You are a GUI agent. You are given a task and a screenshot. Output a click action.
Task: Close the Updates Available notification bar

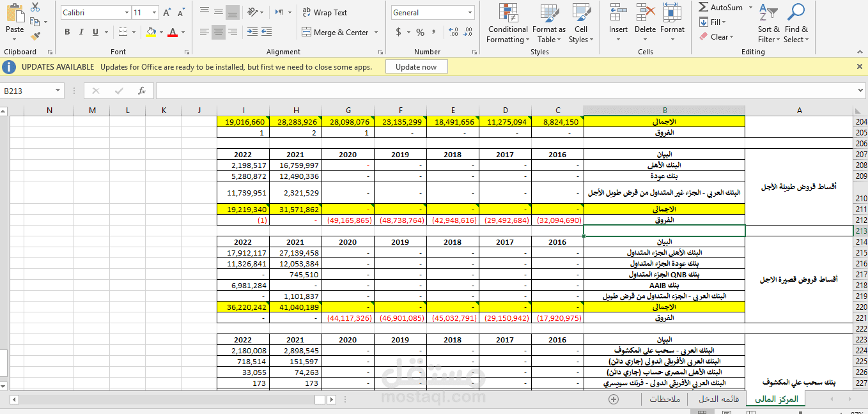(x=860, y=66)
